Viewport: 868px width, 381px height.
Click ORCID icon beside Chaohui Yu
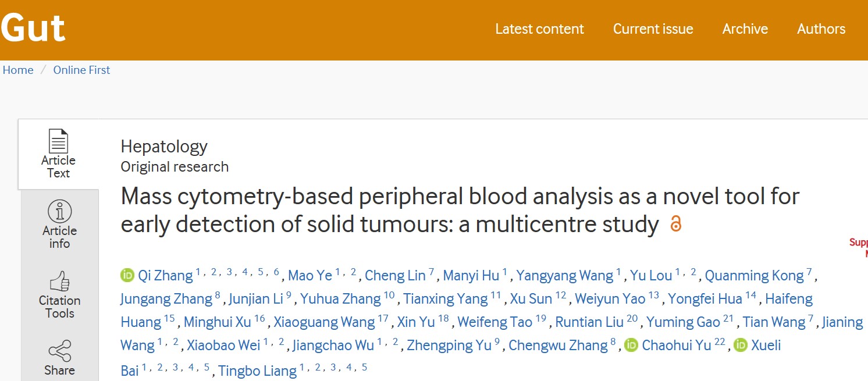pos(631,345)
